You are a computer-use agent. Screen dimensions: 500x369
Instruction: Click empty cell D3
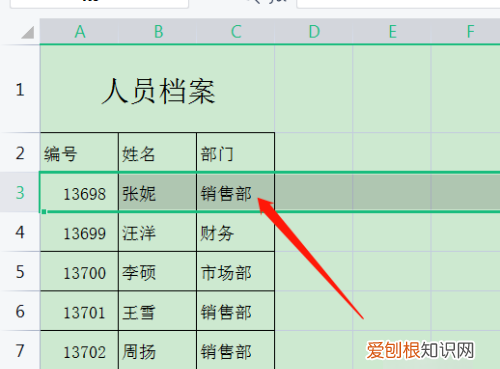point(314,192)
